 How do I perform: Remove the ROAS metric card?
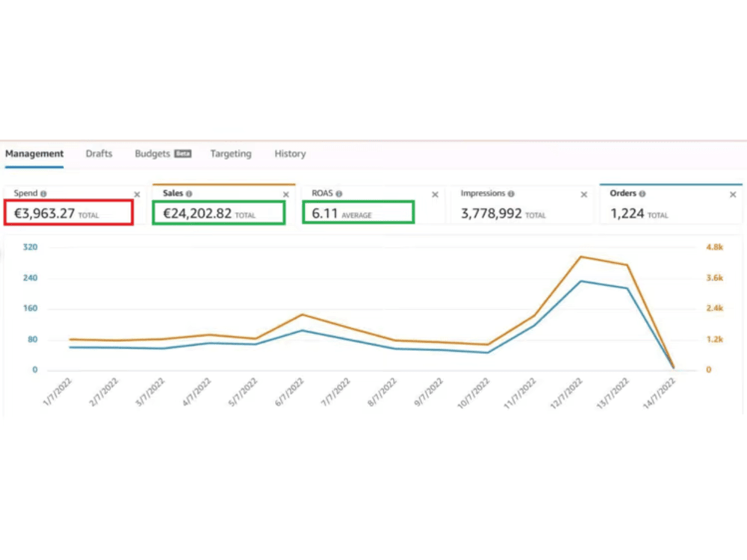pyautogui.click(x=435, y=195)
